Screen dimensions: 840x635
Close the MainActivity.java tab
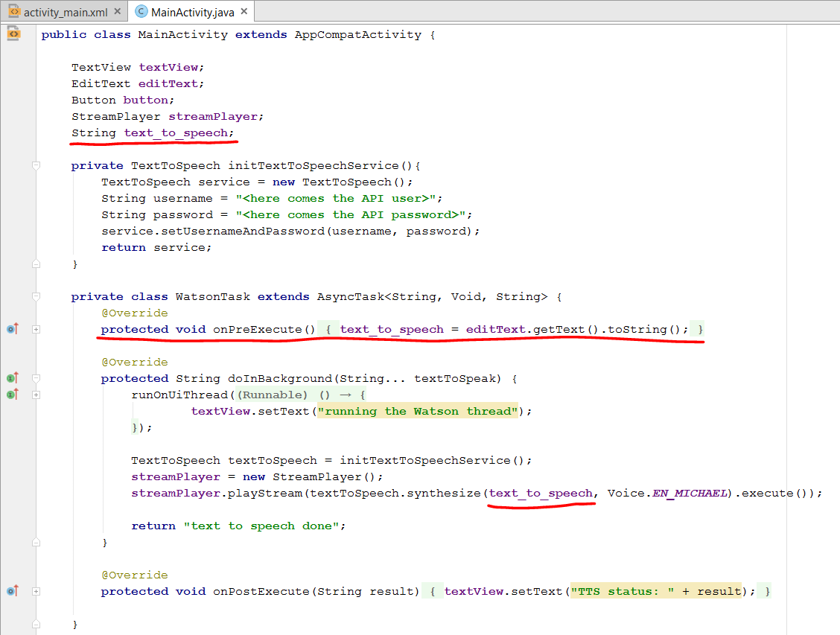[243, 13]
